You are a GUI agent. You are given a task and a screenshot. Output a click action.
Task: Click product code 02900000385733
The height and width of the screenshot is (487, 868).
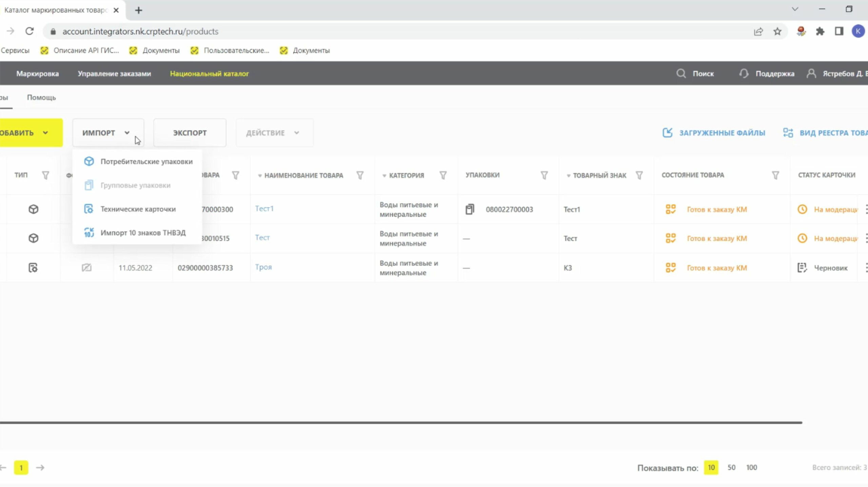(x=205, y=268)
